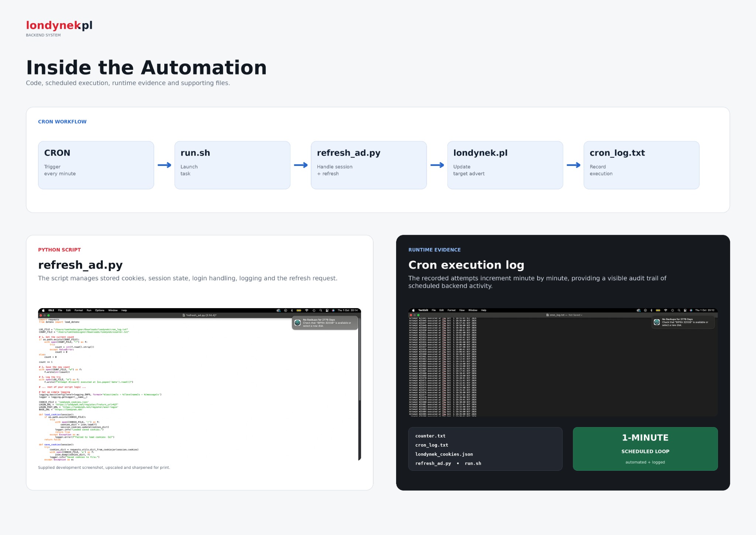Screen dimensions: 756x535
Task: Click the Siri icon in the TextEdit menu bar
Action: click(691, 310)
